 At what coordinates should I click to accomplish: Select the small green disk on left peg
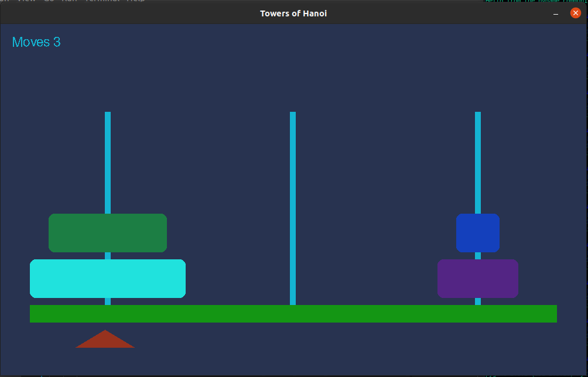click(107, 232)
